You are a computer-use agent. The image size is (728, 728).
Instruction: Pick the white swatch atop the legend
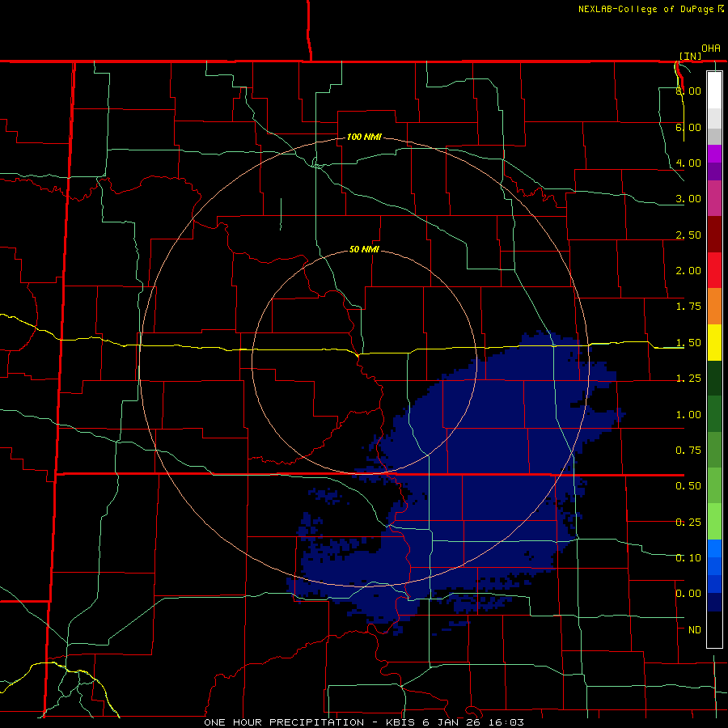pos(714,91)
